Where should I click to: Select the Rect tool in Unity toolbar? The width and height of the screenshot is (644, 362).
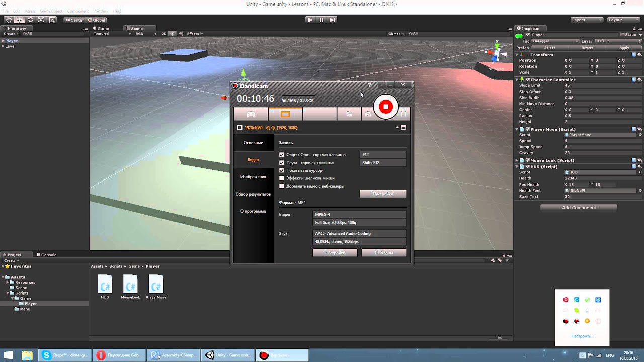[52, 20]
